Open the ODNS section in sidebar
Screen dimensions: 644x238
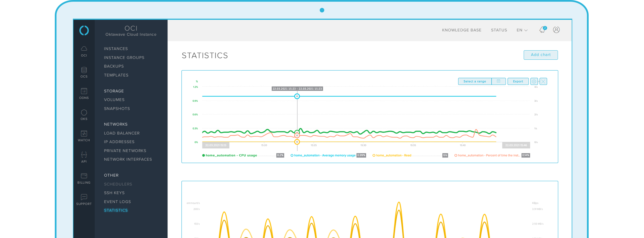[x=84, y=93]
